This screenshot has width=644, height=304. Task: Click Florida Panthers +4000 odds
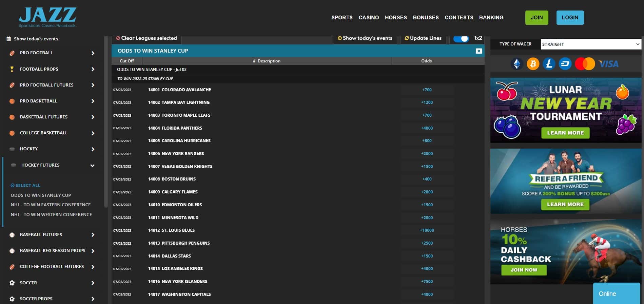427,128
